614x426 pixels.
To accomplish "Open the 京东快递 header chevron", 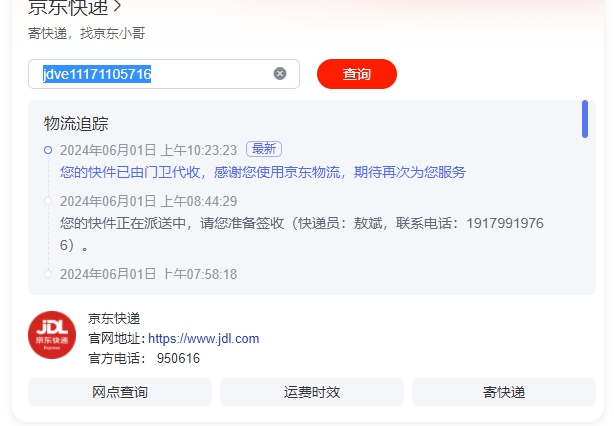I will click(117, 6).
